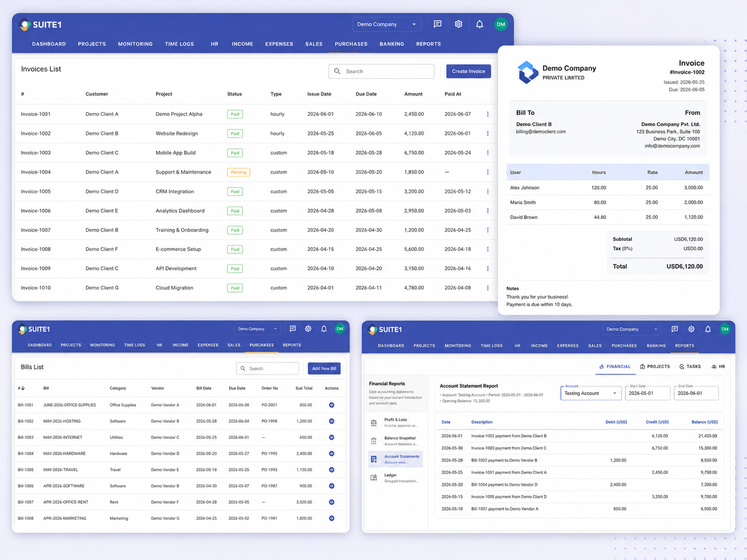The image size is (747, 560).
Task: Select Balance Snapshot report icon
Action: click(x=373, y=441)
